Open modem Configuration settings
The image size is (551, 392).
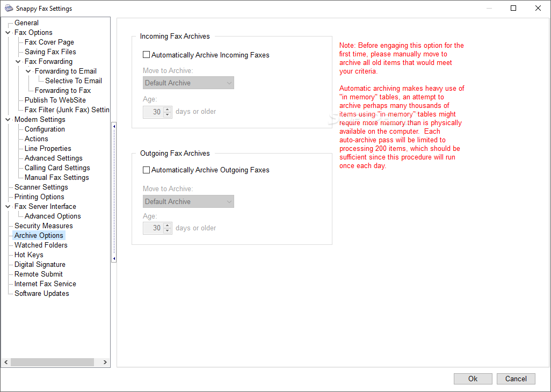45,129
